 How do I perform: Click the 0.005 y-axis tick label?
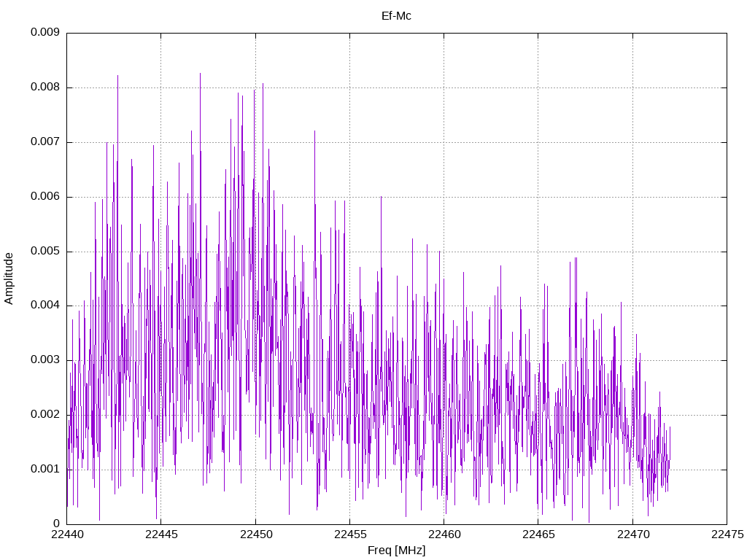44,252
